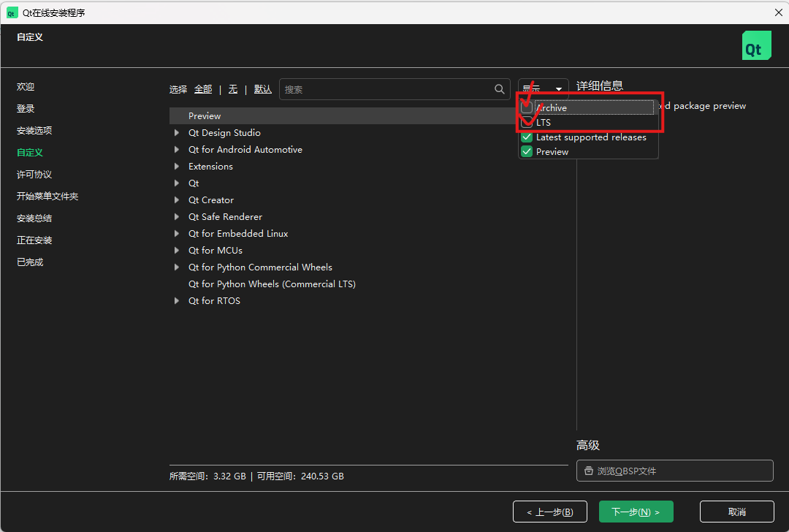Click Qt for MCUs label

tap(216, 250)
